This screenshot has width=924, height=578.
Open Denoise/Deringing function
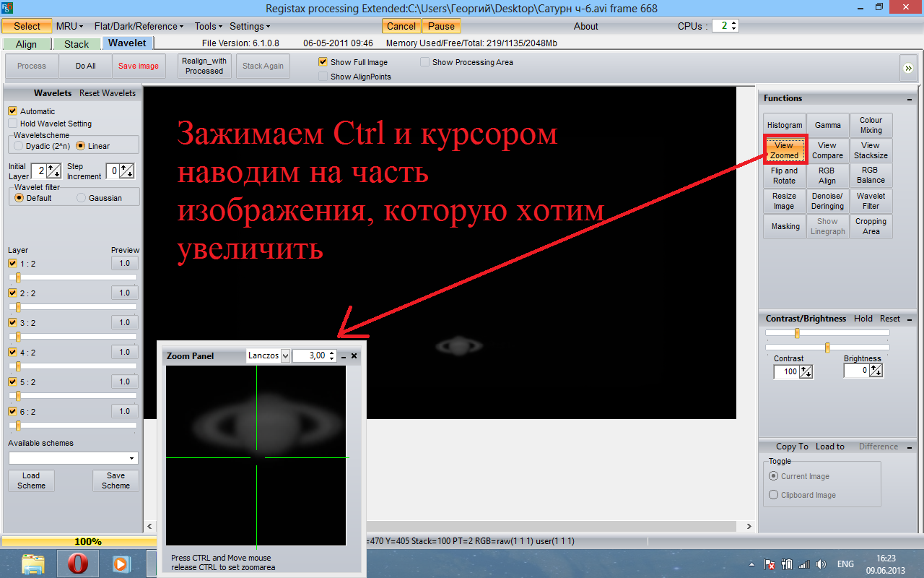[x=828, y=201]
